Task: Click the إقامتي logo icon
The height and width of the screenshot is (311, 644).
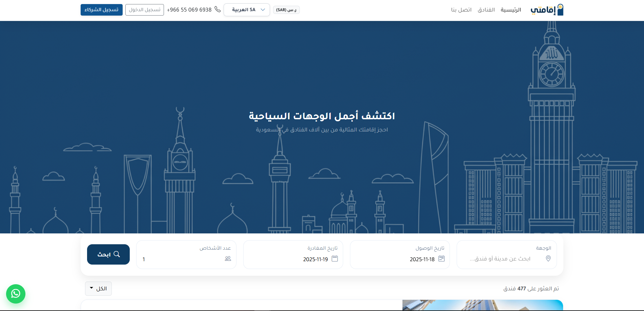Action: (561, 9)
